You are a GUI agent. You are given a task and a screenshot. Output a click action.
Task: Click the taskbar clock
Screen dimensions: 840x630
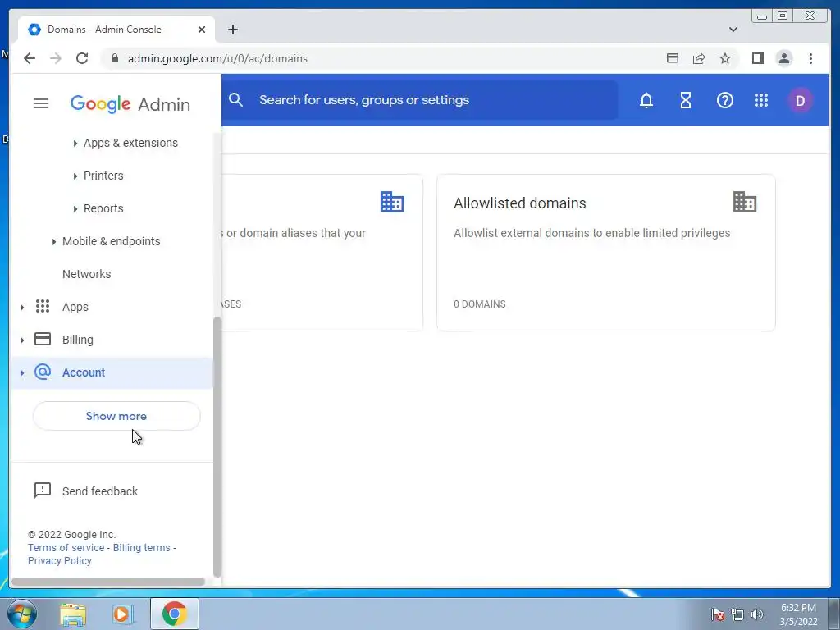coord(798,614)
